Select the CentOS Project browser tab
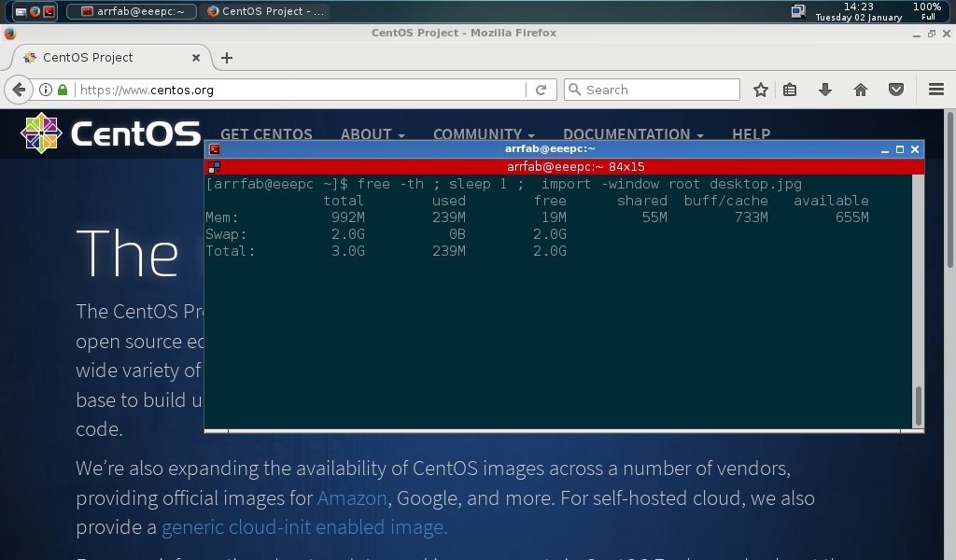 [x=110, y=58]
